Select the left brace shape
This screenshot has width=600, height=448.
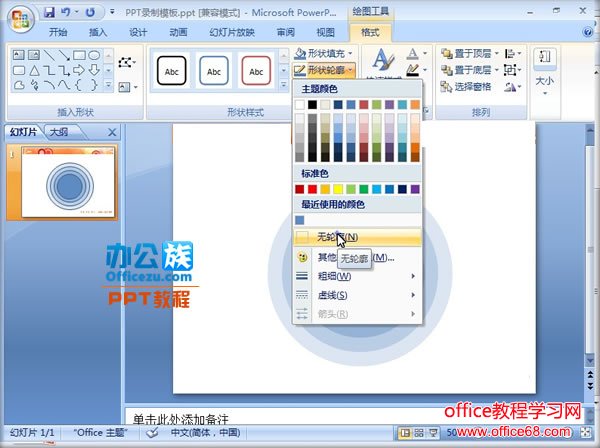[78, 85]
